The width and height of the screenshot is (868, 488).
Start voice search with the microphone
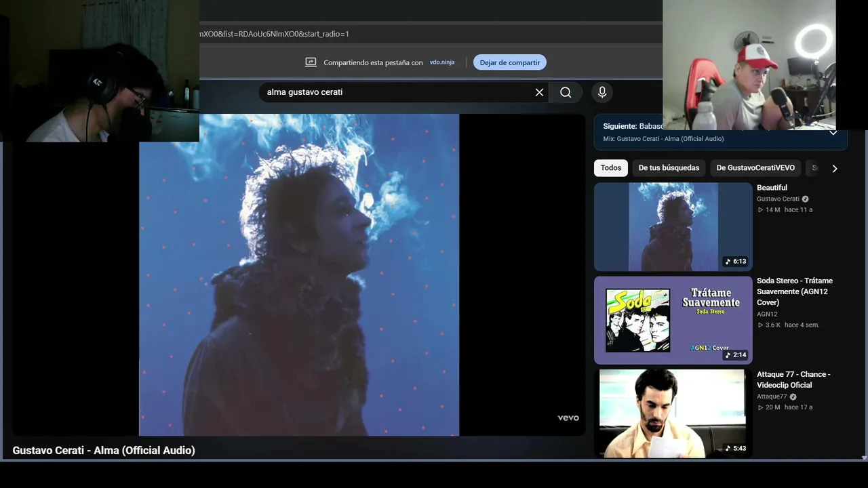(601, 92)
